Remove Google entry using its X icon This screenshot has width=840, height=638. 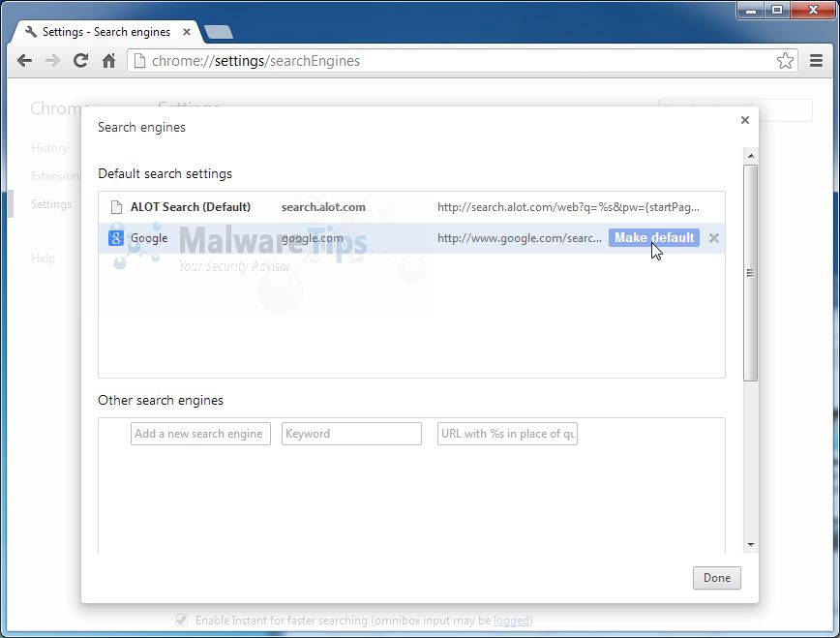pyautogui.click(x=713, y=238)
